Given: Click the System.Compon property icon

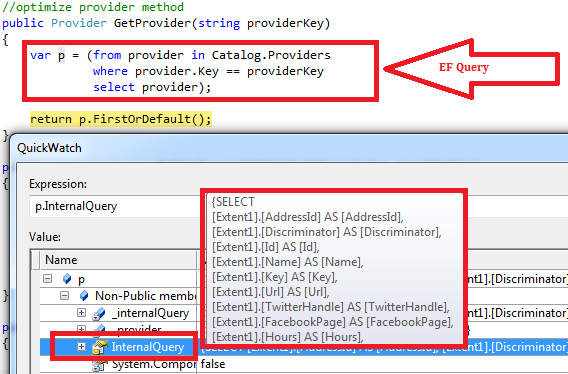Looking at the screenshot, I should [x=100, y=365].
